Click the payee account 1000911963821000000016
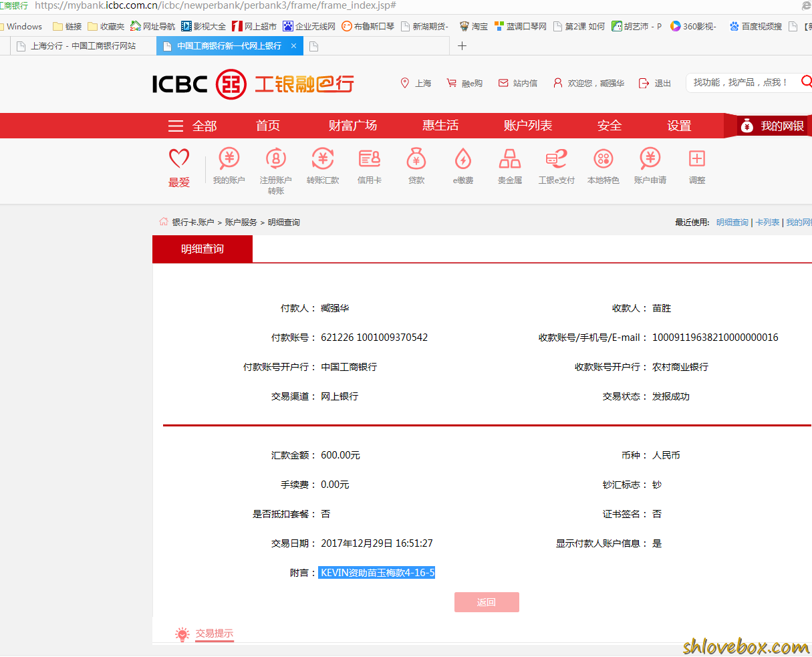Screen dimensions: 812x657 [x=715, y=338]
